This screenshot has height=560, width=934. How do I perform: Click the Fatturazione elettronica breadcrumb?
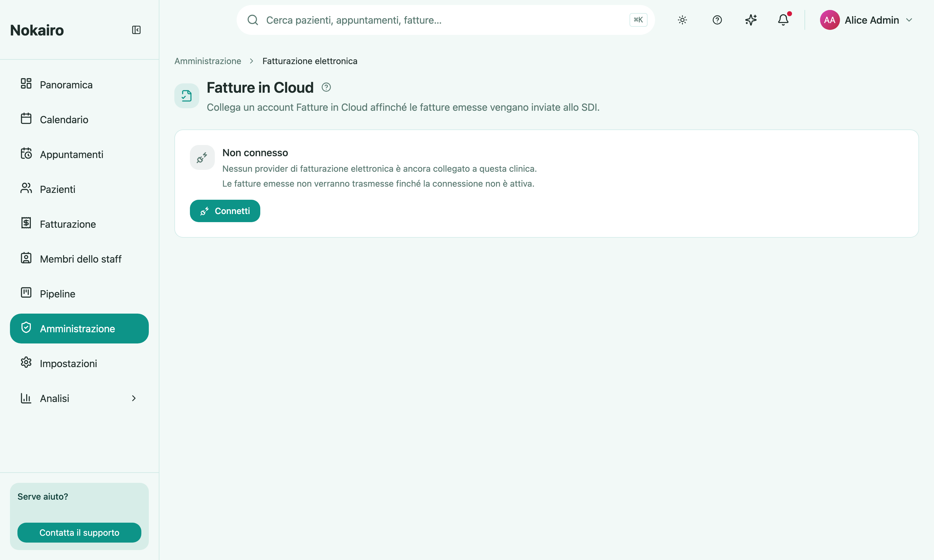pos(310,61)
